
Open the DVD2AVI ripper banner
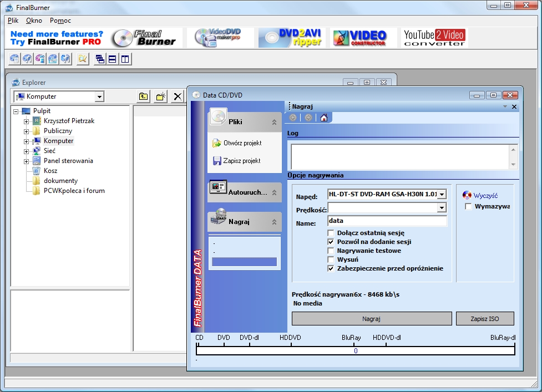point(292,38)
